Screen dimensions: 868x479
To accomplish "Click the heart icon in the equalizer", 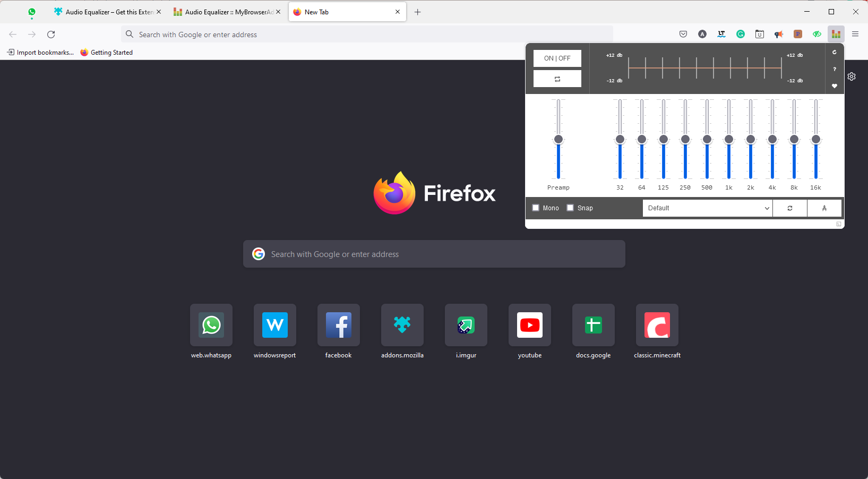I will [835, 86].
